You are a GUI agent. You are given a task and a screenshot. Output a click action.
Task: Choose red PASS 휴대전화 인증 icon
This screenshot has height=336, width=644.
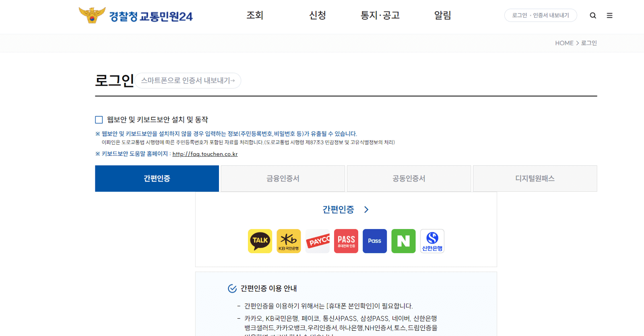[x=346, y=241]
